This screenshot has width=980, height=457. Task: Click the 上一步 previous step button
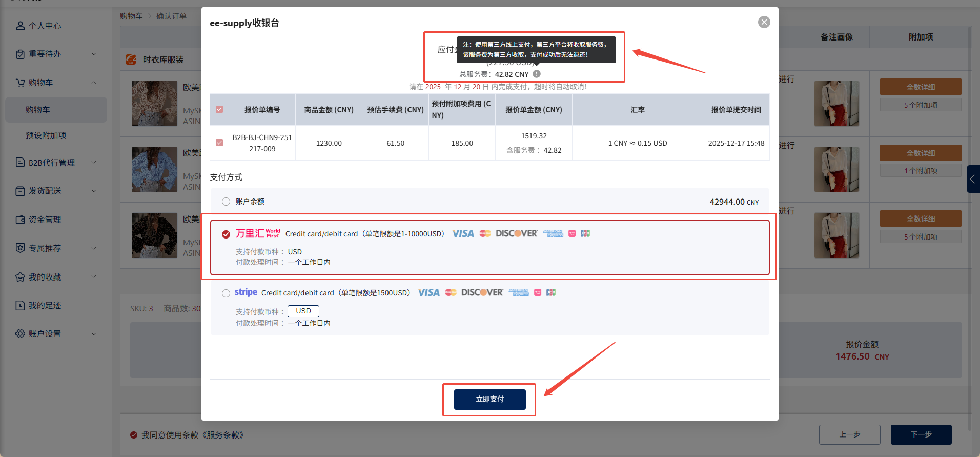coord(849,434)
